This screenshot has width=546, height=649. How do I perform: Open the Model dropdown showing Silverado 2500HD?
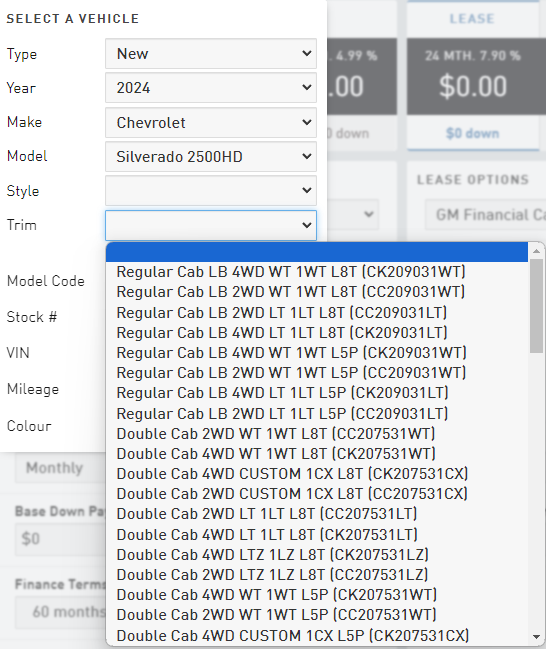coord(211,156)
